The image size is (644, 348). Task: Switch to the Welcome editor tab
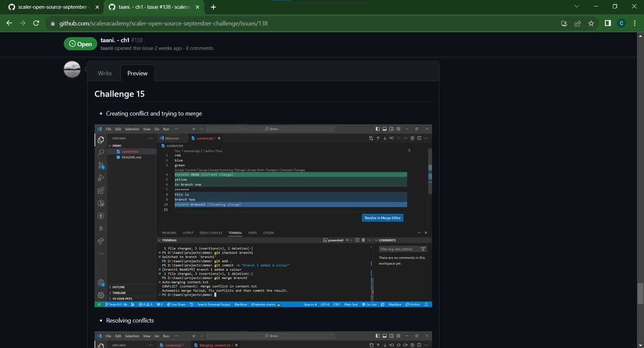click(172, 138)
